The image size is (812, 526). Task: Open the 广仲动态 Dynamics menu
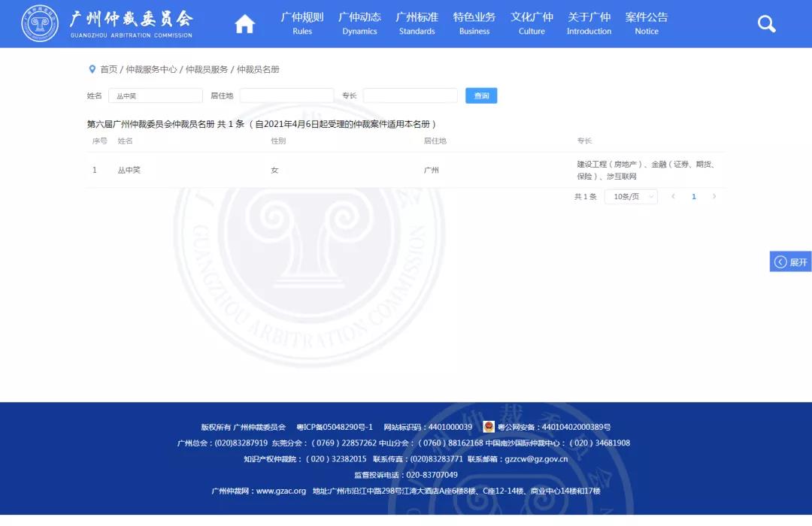click(359, 23)
